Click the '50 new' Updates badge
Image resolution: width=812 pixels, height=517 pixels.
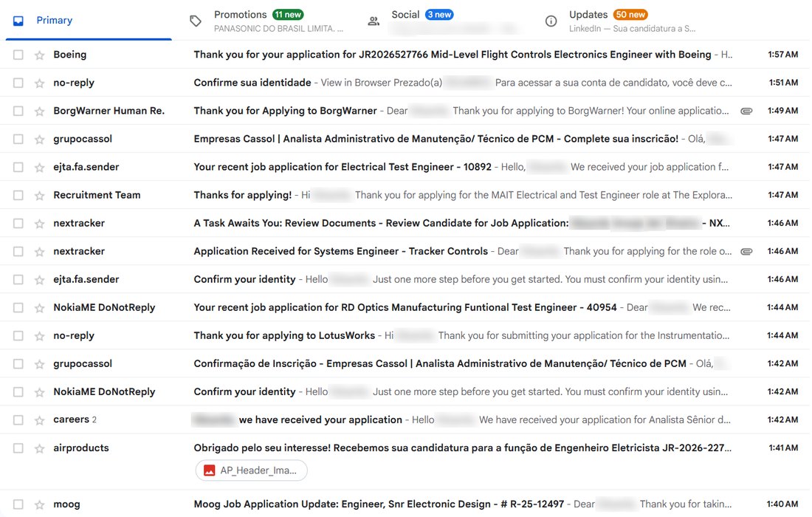[x=630, y=15]
